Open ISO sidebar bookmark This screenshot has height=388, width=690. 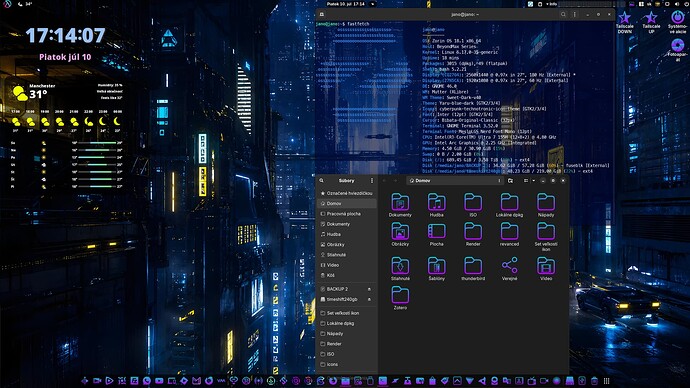pyautogui.click(x=347, y=354)
